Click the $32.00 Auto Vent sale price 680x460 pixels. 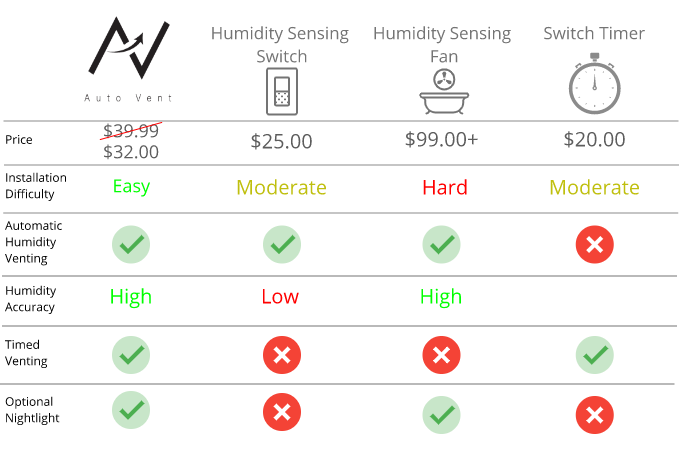pyautogui.click(x=132, y=152)
